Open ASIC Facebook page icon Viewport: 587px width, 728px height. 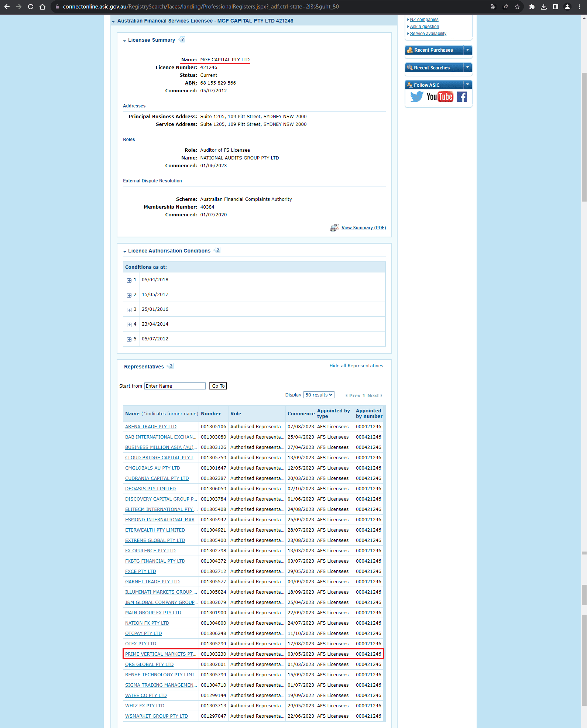point(462,97)
